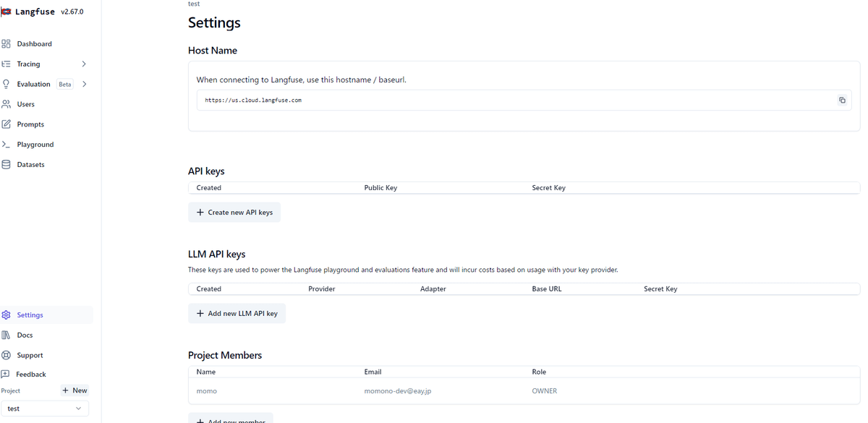Click the Prompts edit icon
This screenshot has width=868, height=423.
pos(6,124)
